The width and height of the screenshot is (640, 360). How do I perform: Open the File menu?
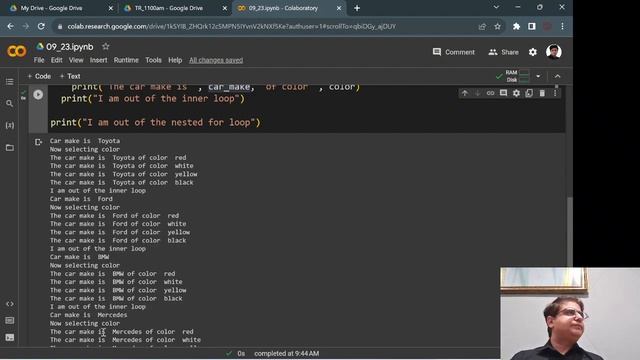[x=39, y=60]
